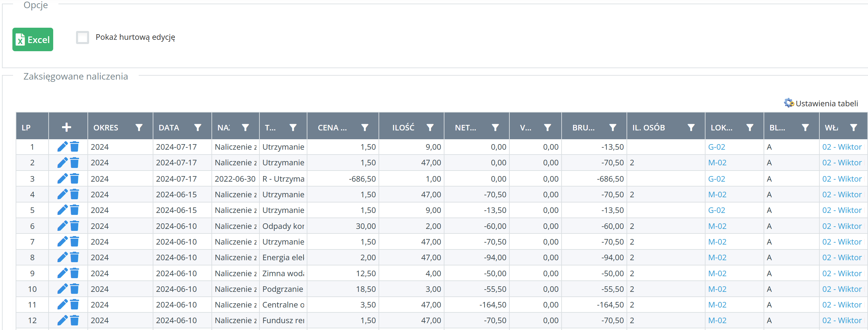
Task: Click the pencil edit icon in row 1
Action: [x=62, y=147]
